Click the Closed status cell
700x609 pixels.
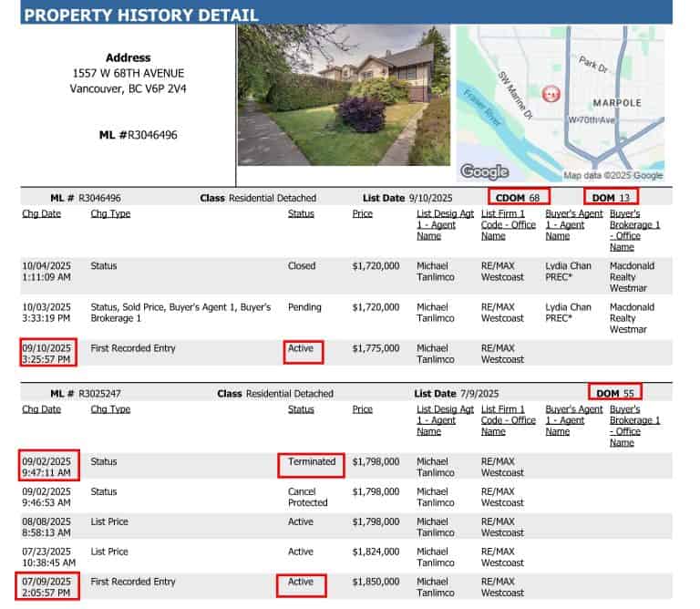pyautogui.click(x=302, y=266)
